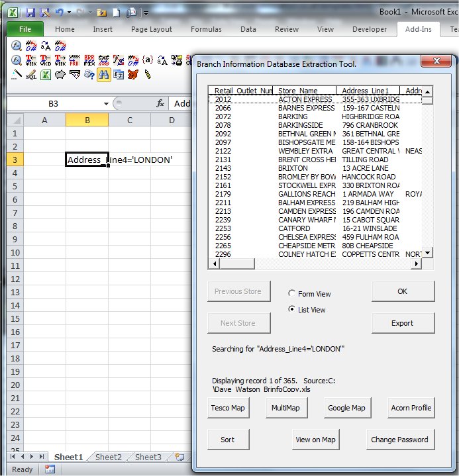Screen dimensions: 459x476
Task: Click the green Excel sheet toolbar icon
Action: click(46, 75)
